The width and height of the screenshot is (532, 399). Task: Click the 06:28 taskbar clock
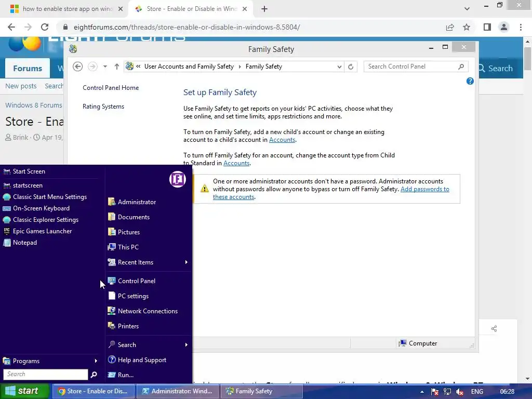[507, 392]
